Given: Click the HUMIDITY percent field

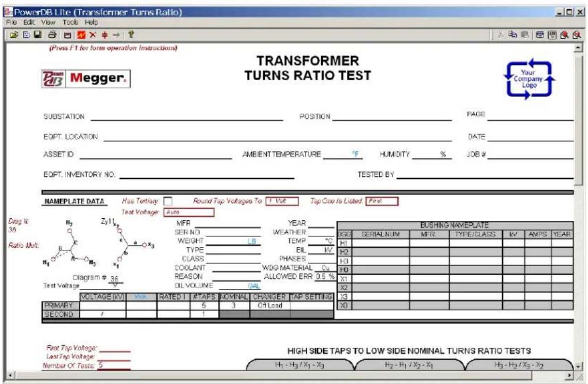Looking at the screenshot, I should [432, 155].
